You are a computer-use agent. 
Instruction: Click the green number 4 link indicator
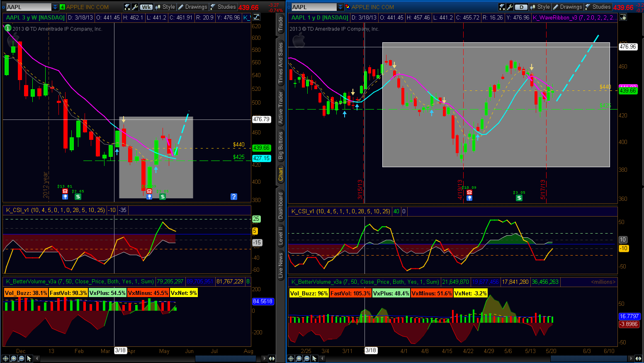(62, 7)
